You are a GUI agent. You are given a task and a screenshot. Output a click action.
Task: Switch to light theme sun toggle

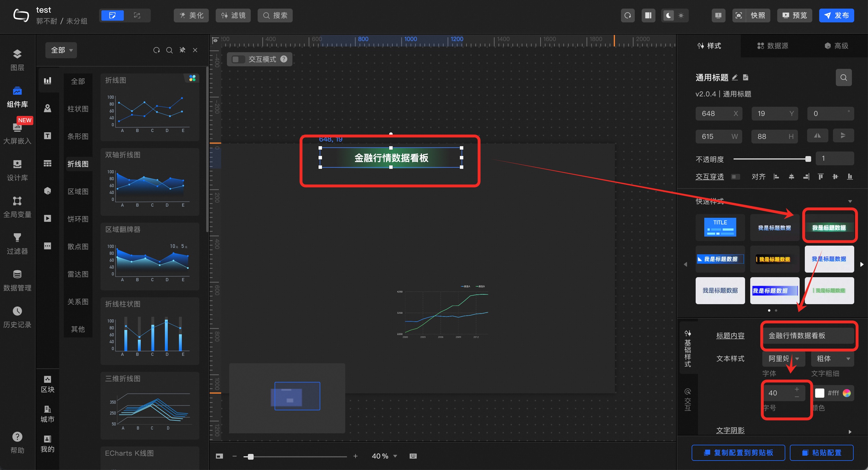click(681, 15)
